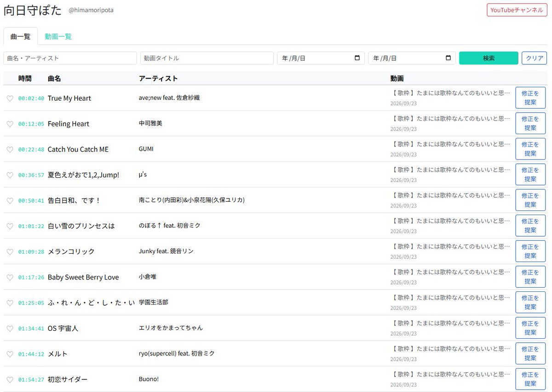
Task: Open the 動画一覧 tab
Action: (x=58, y=36)
